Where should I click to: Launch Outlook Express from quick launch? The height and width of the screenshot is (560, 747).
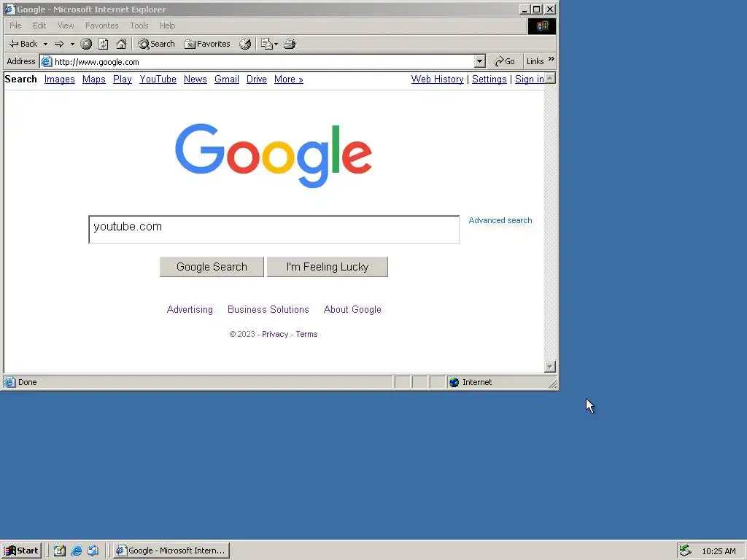(x=93, y=551)
